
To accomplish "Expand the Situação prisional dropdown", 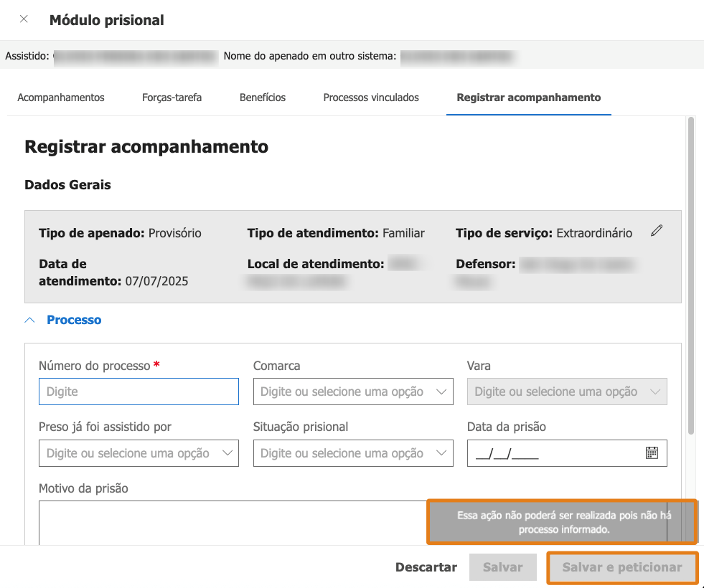I will [353, 453].
